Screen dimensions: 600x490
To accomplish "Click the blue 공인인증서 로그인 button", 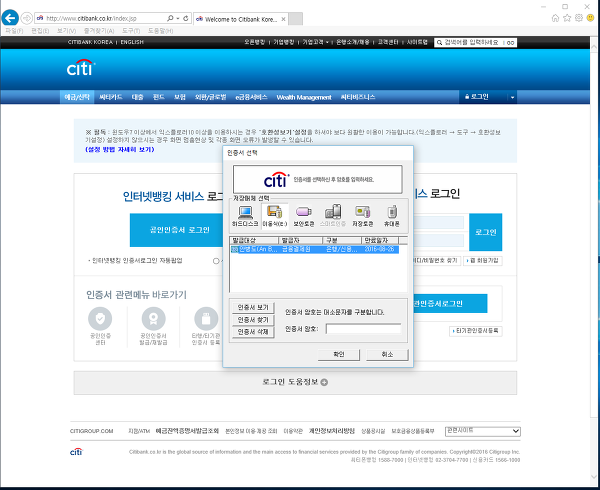I will coord(177,230).
